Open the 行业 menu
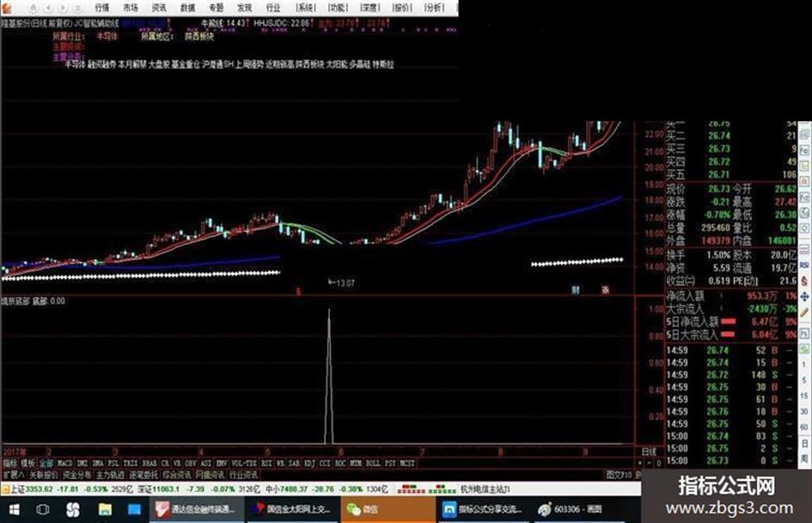812x523 pixels. tap(273, 8)
